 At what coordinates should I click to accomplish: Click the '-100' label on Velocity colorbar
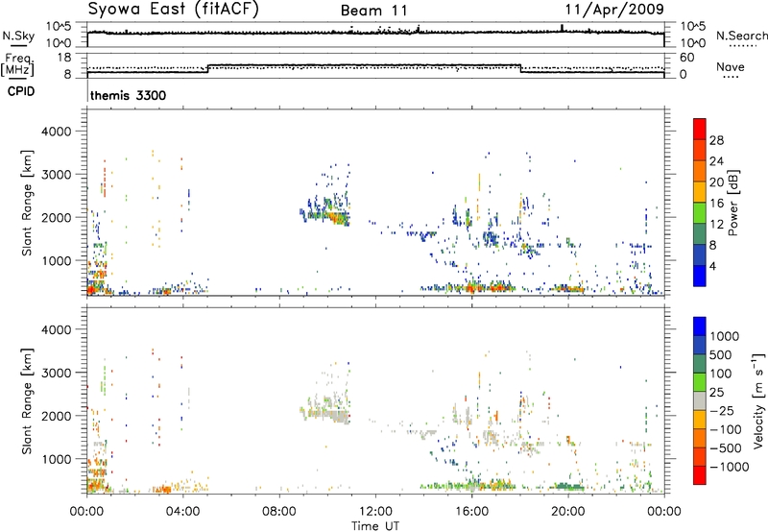[x=726, y=429]
